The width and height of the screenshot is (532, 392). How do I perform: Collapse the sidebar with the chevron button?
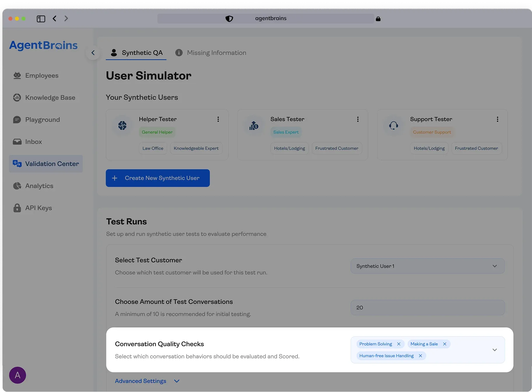(x=93, y=53)
